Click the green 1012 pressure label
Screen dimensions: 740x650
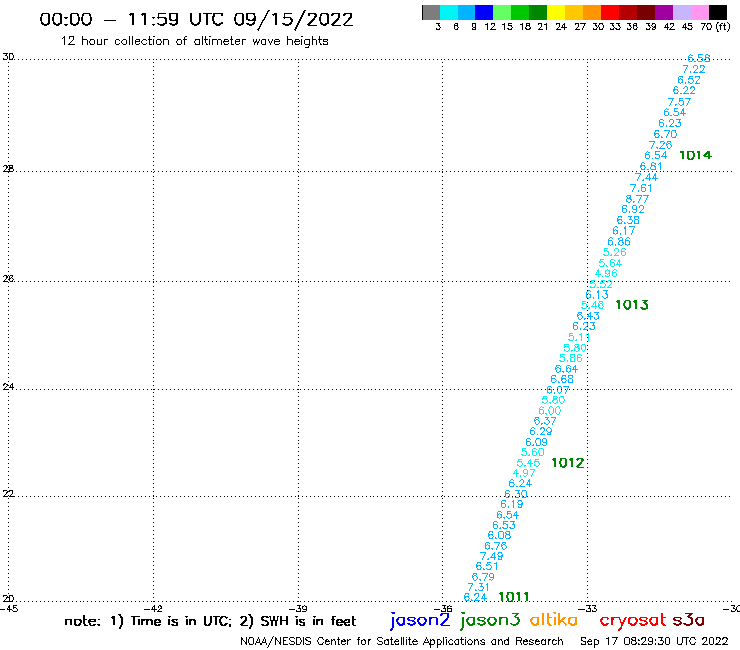[568, 463]
